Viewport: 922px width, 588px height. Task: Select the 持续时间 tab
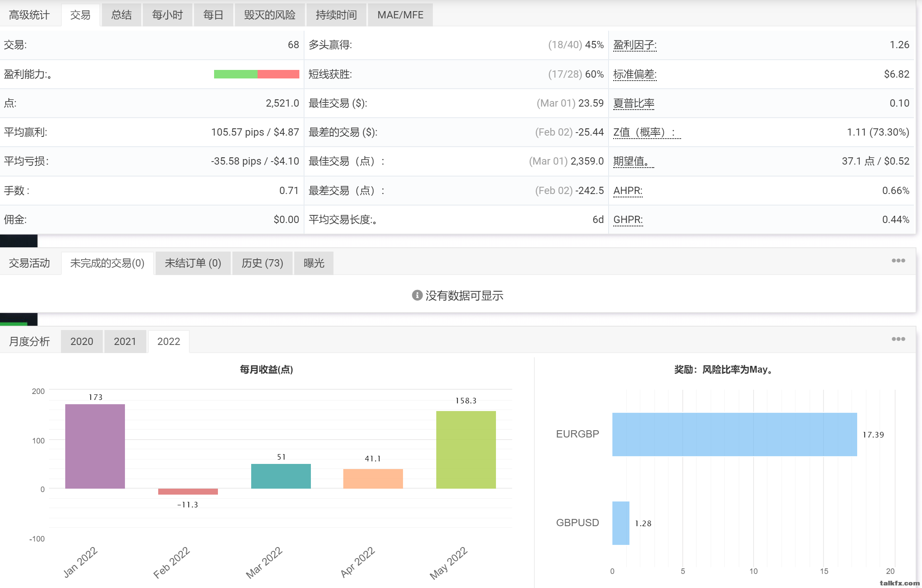[336, 15]
